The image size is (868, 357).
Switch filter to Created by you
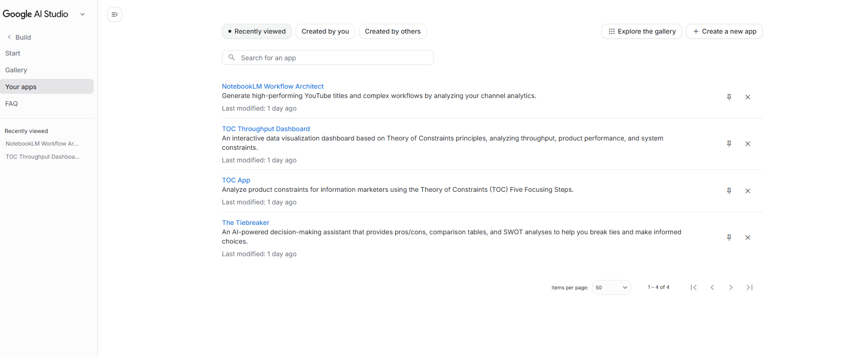point(325,31)
